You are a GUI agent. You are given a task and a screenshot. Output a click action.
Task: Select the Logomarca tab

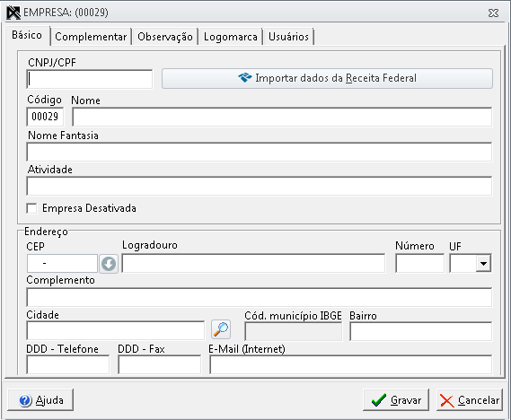point(231,37)
